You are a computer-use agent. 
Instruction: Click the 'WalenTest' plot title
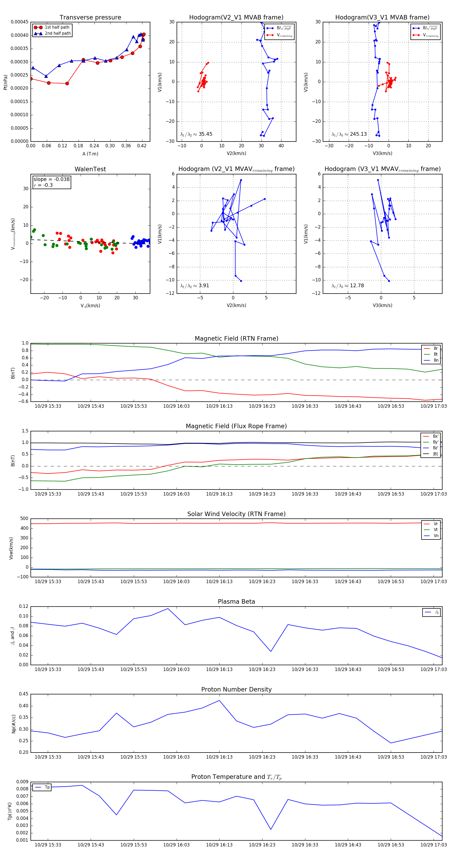point(90,169)
